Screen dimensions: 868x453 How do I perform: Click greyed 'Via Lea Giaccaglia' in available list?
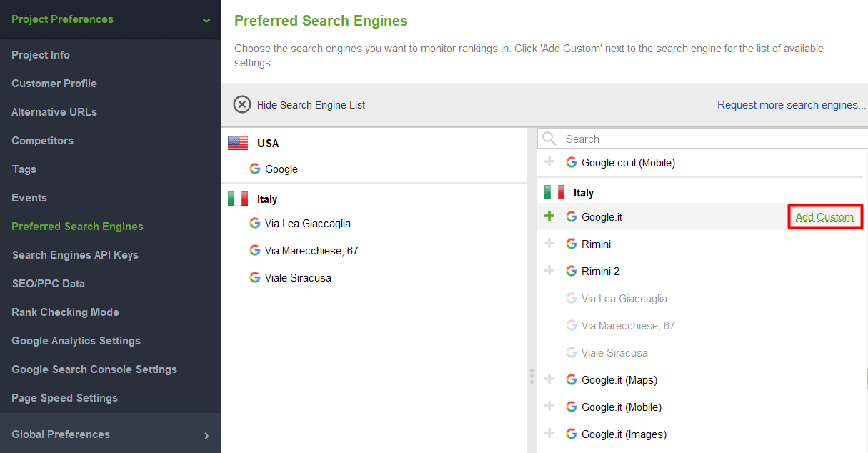click(624, 299)
